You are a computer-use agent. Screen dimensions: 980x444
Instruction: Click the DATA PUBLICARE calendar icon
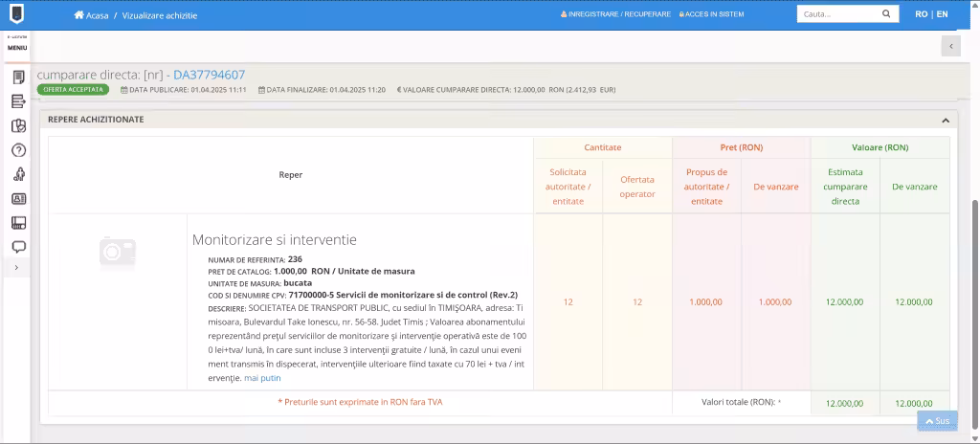click(124, 90)
